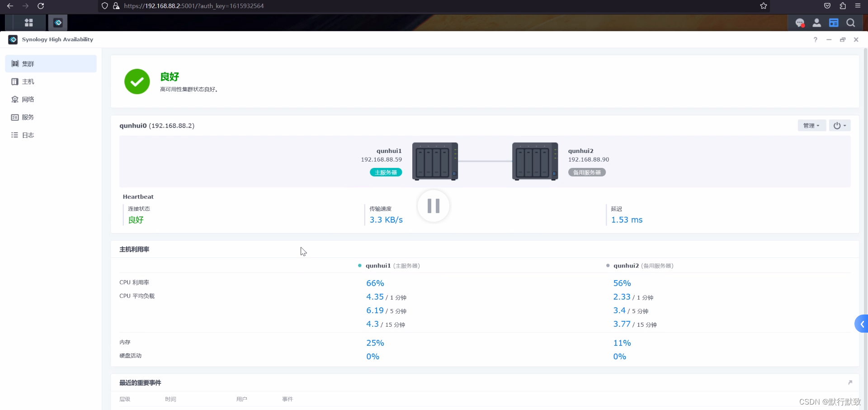Open the power options dropdown
The height and width of the screenshot is (410, 868).
click(840, 125)
